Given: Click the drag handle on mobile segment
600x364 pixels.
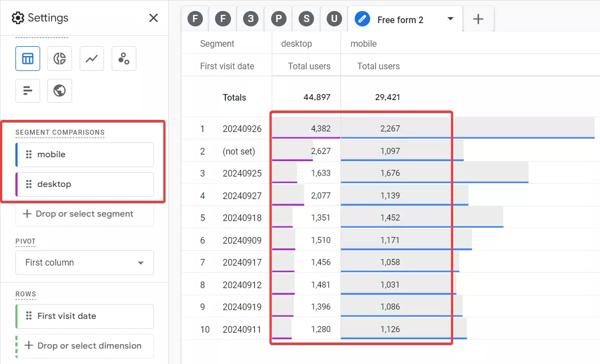Looking at the screenshot, I should click(29, 155).
